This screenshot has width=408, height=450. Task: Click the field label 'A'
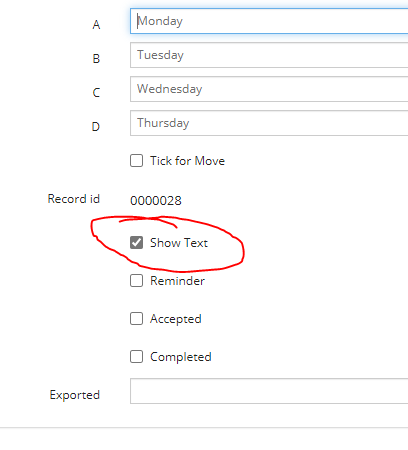[x=96, y=25]
